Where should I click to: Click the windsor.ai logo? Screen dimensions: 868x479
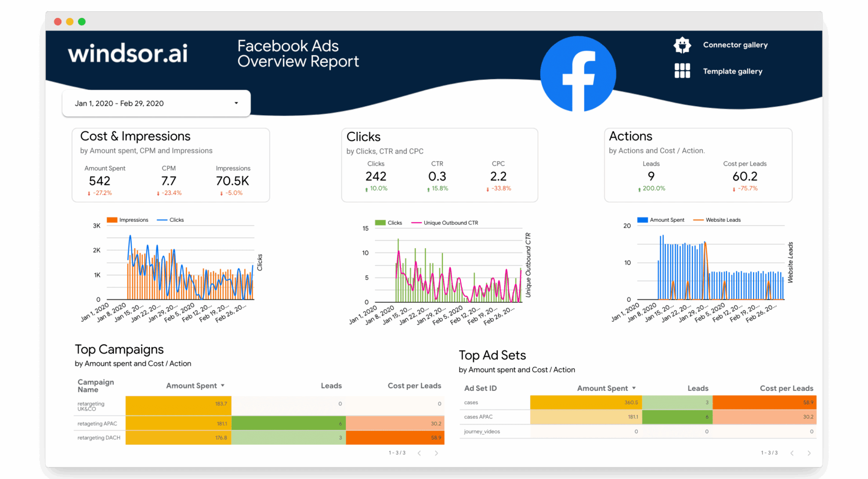tap(128, 53)
